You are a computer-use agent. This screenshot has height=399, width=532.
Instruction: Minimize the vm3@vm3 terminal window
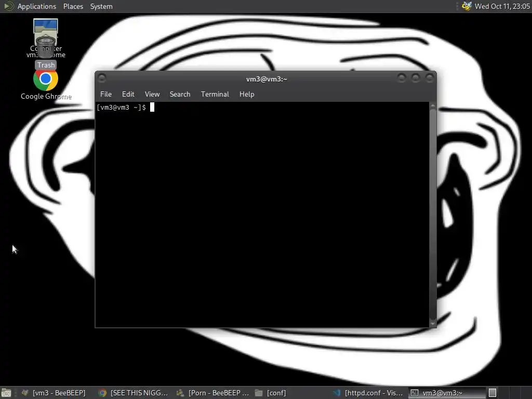coord(402,78)
